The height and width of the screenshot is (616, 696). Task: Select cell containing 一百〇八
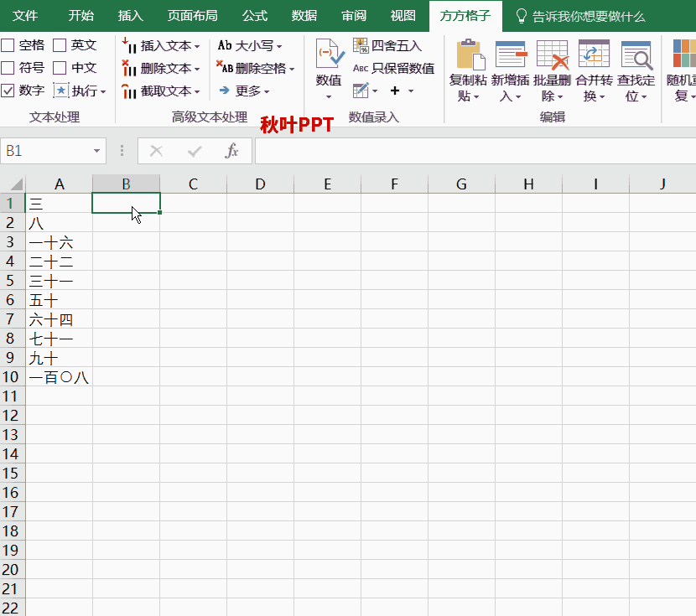click(59, 377)
